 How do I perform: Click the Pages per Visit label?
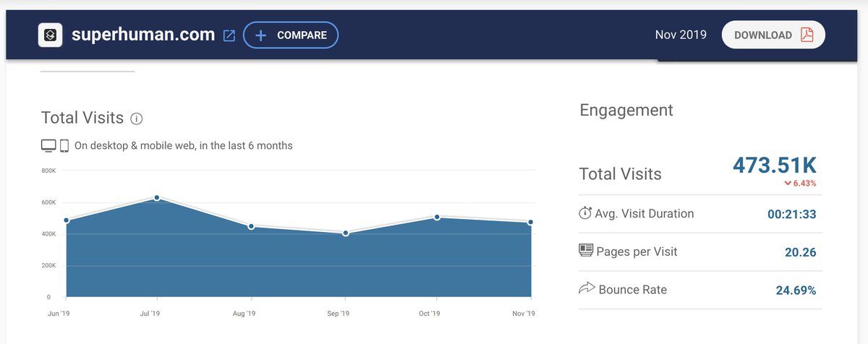tap(637, 251)
